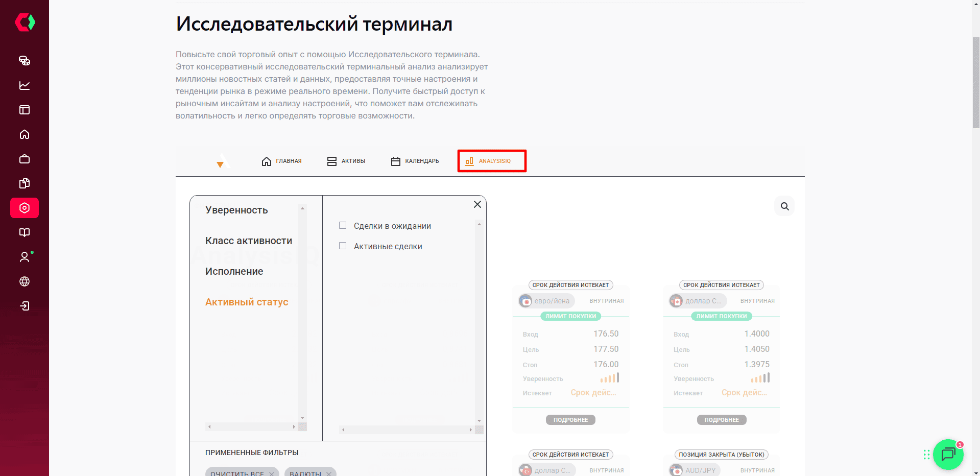Close the filter panel with X

tap(477, 204)
